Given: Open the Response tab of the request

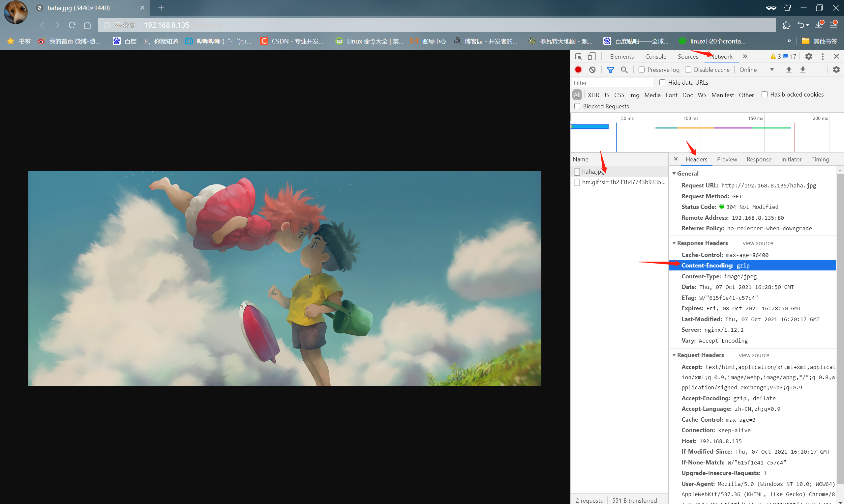Looking at the screenshot, I should pos(759,159).
